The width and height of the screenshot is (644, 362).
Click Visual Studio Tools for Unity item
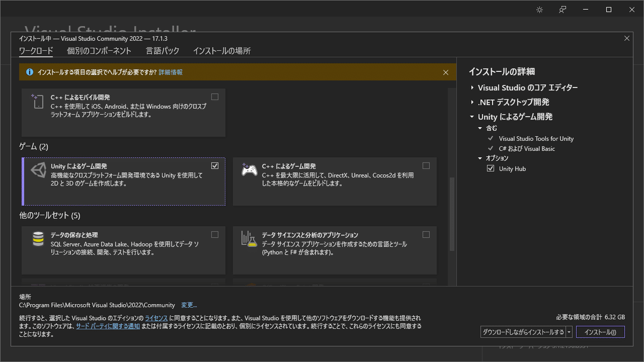coord(536,138)
